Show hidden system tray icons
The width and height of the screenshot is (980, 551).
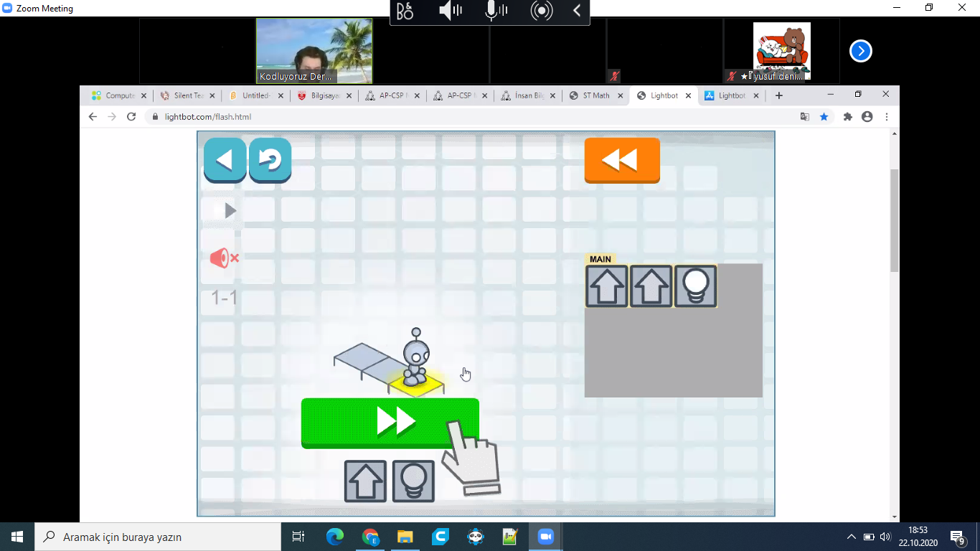click(x=852, y=537)
